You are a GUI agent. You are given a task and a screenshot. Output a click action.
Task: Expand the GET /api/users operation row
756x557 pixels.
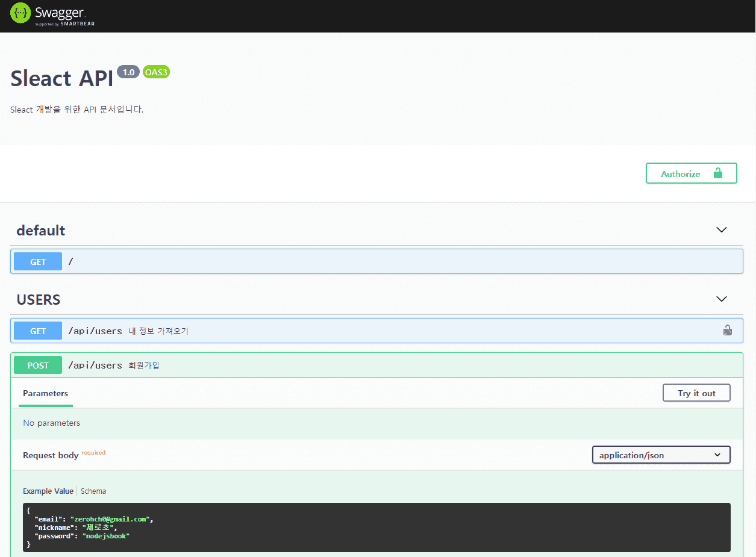point(376,331)
